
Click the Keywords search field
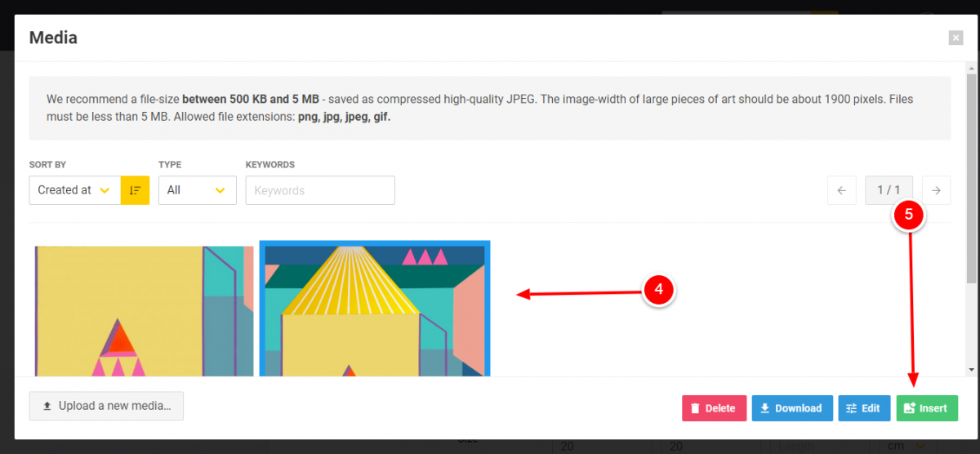[x=320, y=190]
